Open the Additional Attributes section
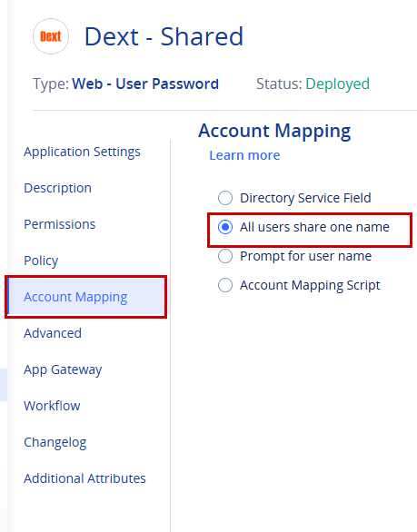Screen dimensions: 417x532 [x=84, y=478]
